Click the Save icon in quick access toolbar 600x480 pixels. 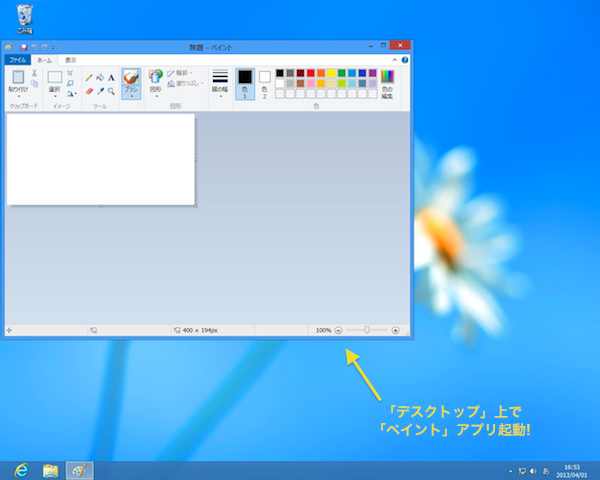pos(24,47)
